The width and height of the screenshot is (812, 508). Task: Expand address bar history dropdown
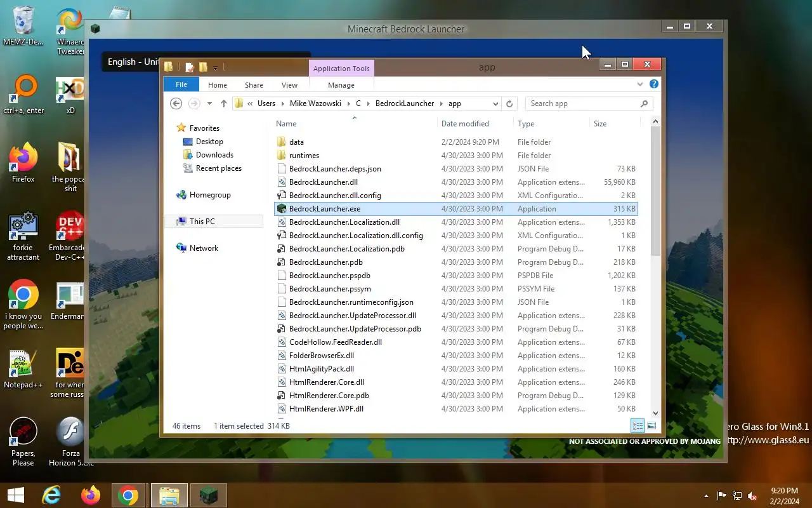point(495,104)
